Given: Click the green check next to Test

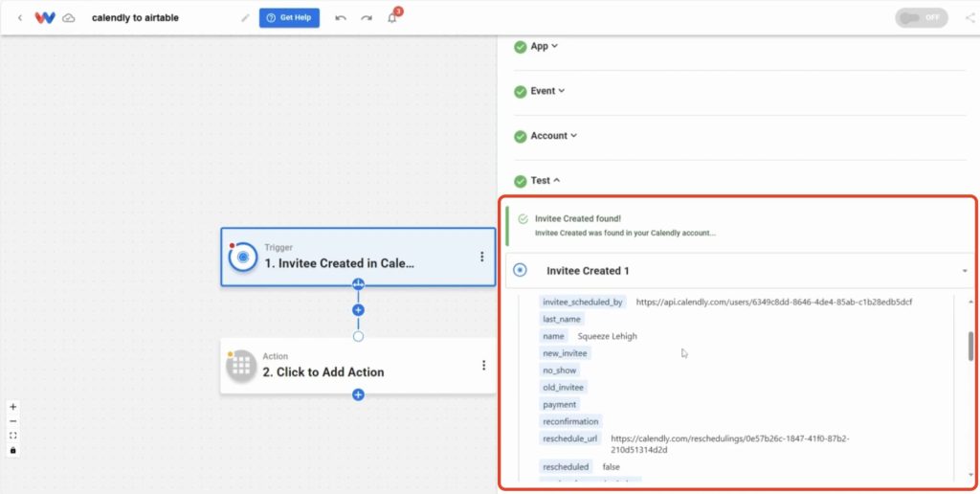Looking at the screenshot, I should point(520,181).
